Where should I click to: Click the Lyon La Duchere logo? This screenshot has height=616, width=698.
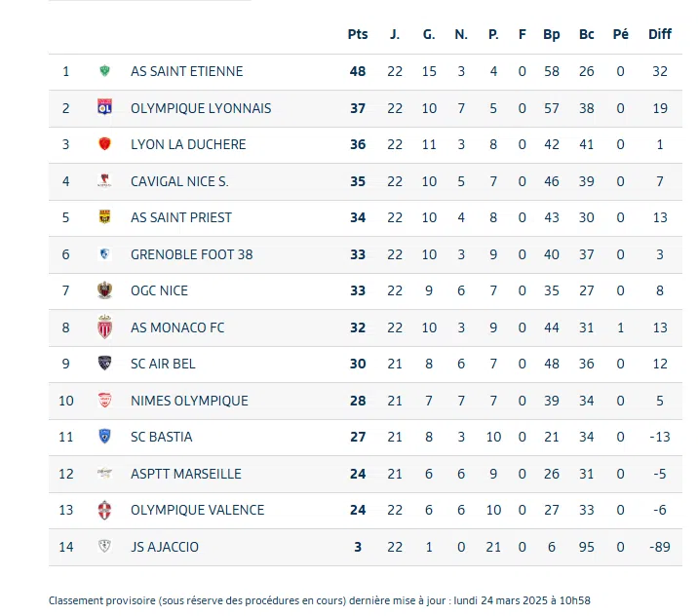point(104,144)
